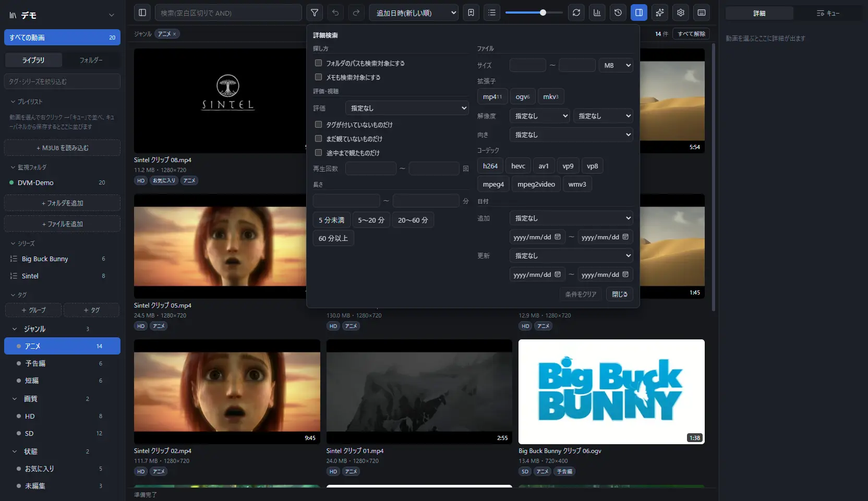Screen dimensions: 868x501
Task: Click the list icon beside Sintel series
Action: click(14, 276)
